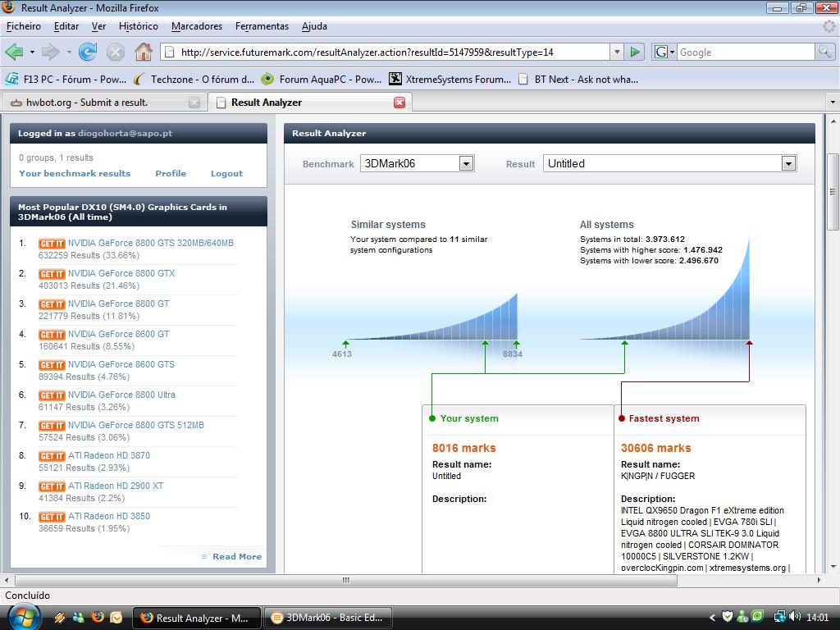Reload the page with the refresh icon

tap(88, 52)
